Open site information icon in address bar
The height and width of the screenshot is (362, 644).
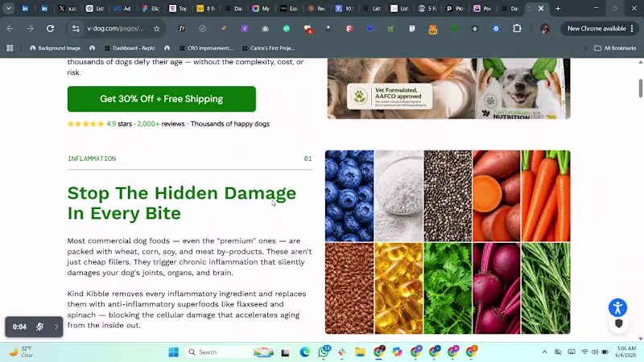pyautogui.click(x=76, y=29)
